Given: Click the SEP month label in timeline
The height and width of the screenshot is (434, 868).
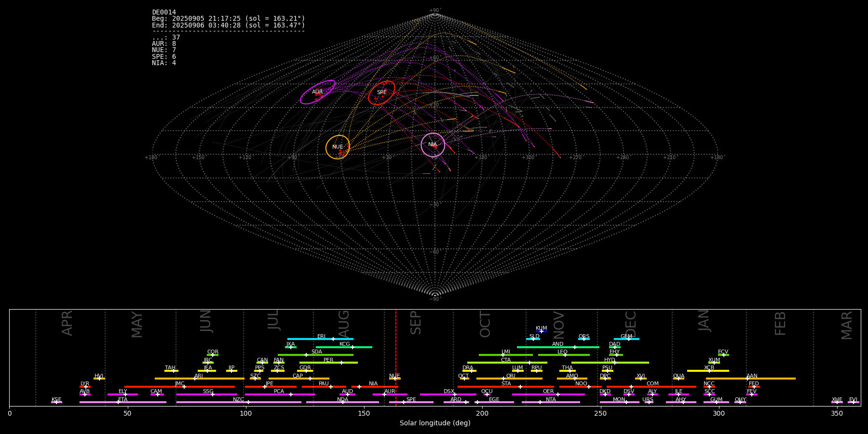Looking at the screenshot, I should coord(416,323).
